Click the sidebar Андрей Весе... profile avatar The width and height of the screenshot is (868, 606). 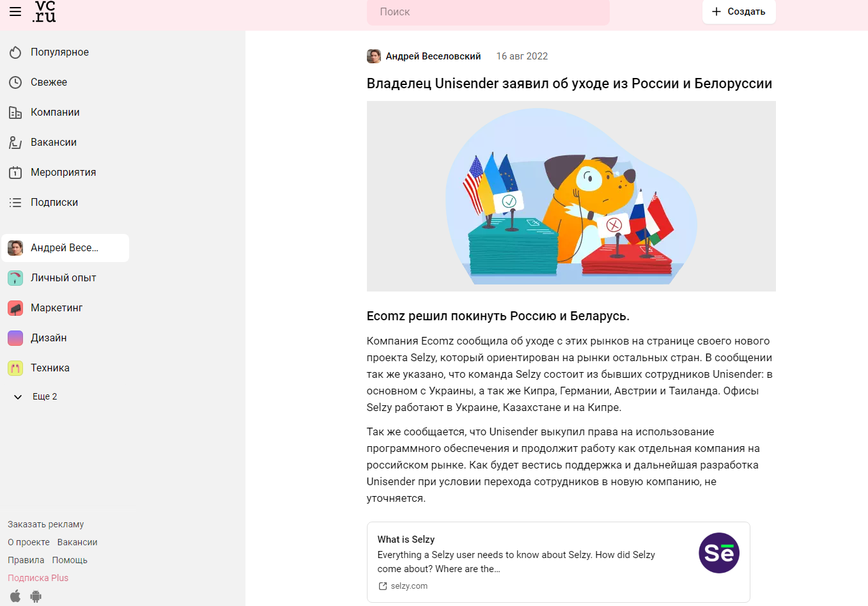(x=15, y=248)
